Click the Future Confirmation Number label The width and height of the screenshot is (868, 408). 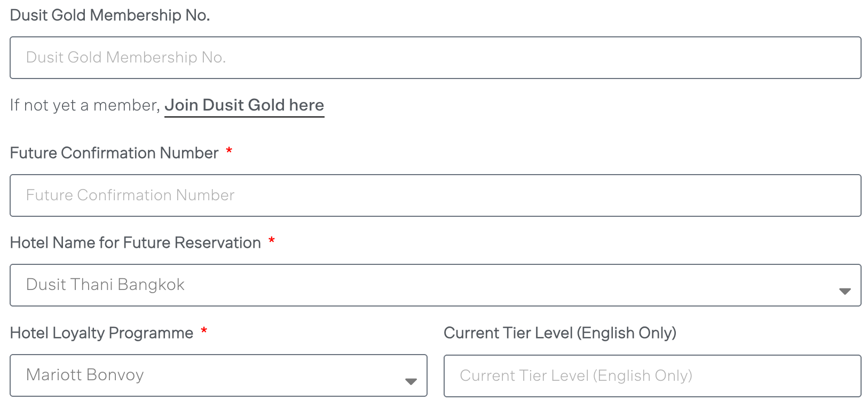tap(113, 153)
